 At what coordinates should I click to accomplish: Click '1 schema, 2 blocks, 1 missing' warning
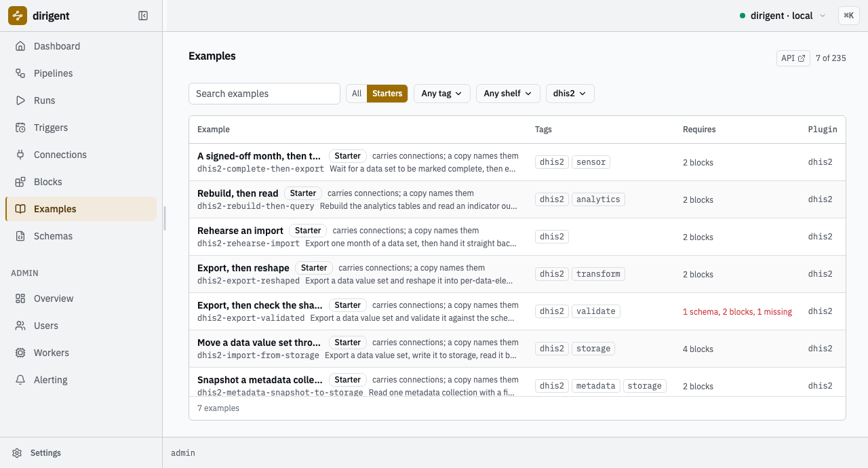pyautogui.click(x=737, y=312)
